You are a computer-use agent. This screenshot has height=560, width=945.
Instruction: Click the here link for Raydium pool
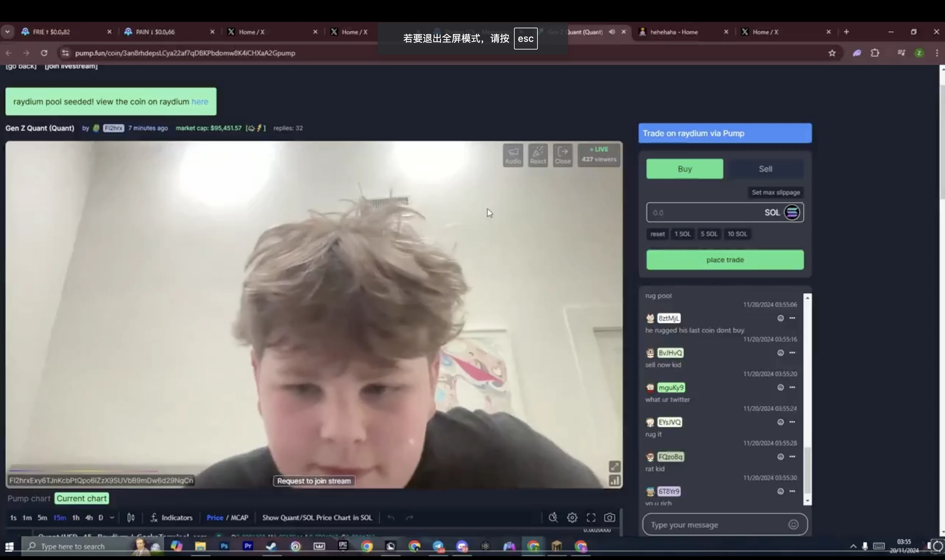tap(200, 101)
